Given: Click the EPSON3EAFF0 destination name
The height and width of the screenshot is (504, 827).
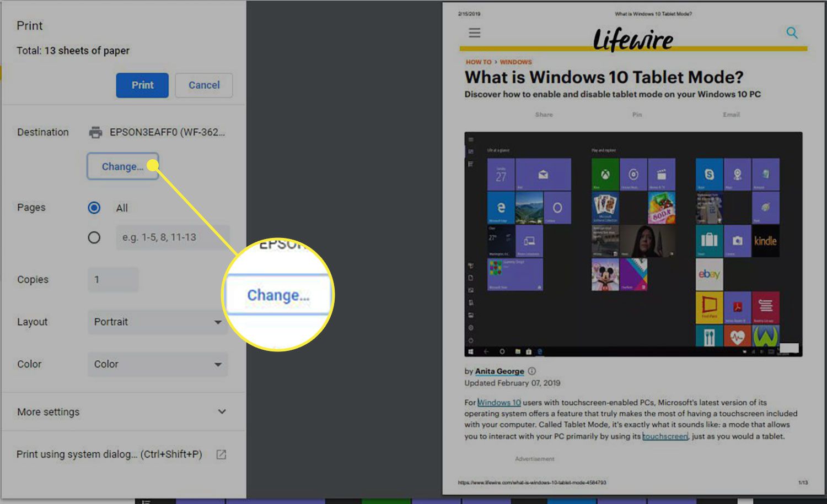Looking at the screenshot, I should [x=167, y=132].
